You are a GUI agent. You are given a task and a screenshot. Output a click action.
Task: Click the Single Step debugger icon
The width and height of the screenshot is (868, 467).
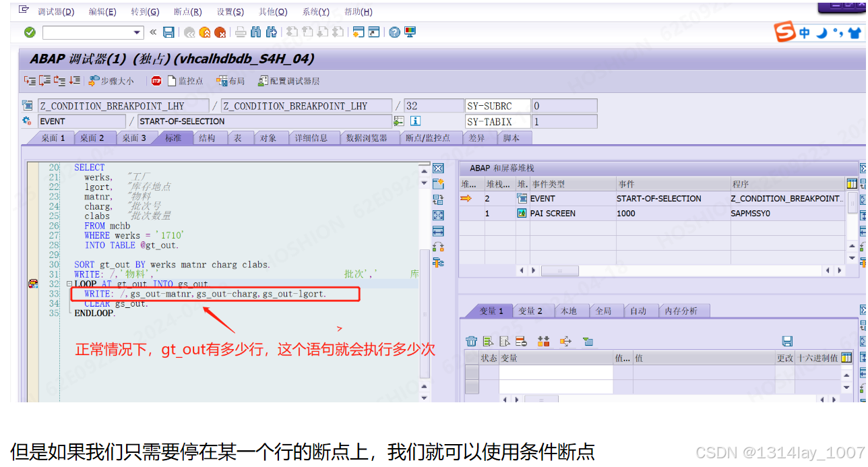(x=30, y=81)
